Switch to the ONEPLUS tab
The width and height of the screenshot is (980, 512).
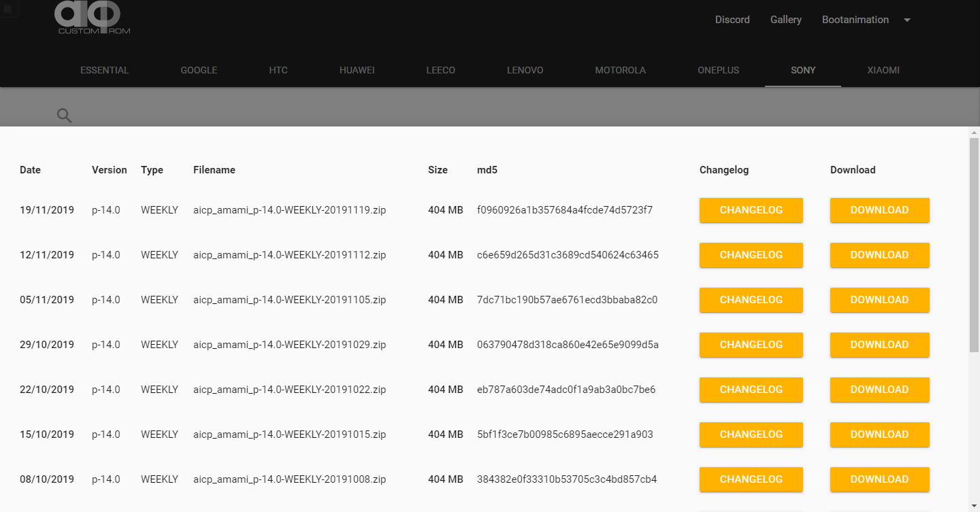719,70
